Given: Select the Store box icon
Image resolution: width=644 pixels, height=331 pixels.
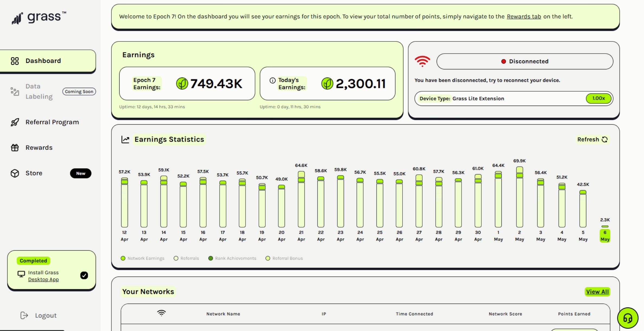Looking at the screenshot, I should (x=15, y=173).
